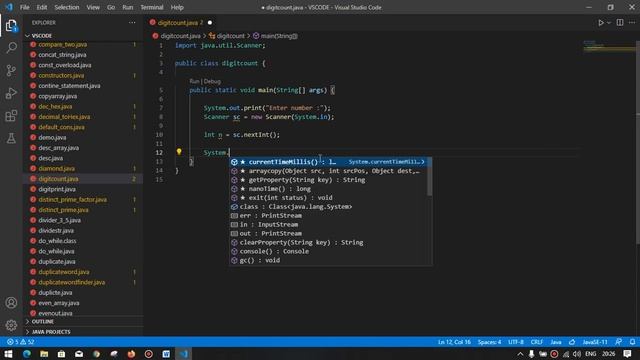Open File Explorer from taskbar

point(44,354)
